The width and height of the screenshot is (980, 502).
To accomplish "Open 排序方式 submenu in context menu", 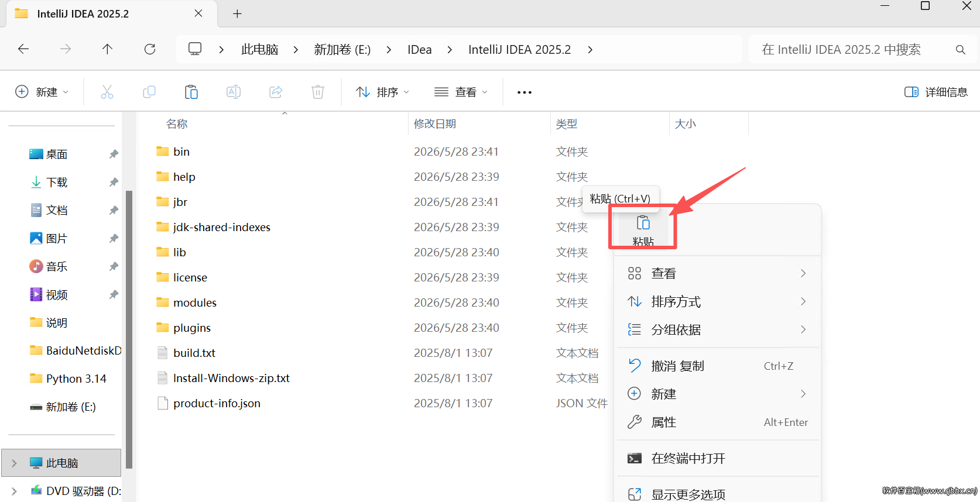I will pyautogui.click(x=718, y=301).
